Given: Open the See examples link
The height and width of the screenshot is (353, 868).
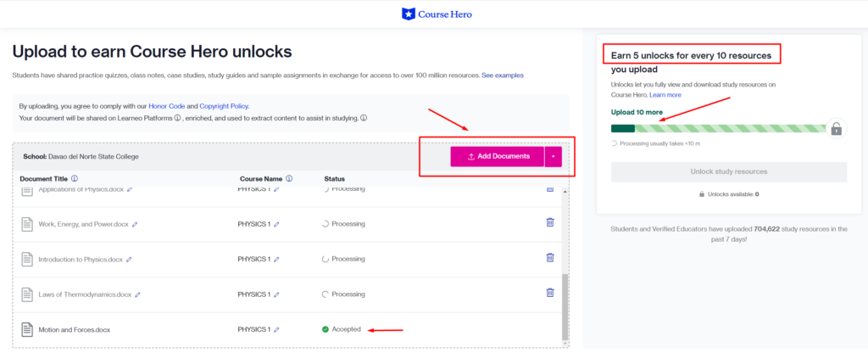Looking at the screenshot, I should 502,75.
